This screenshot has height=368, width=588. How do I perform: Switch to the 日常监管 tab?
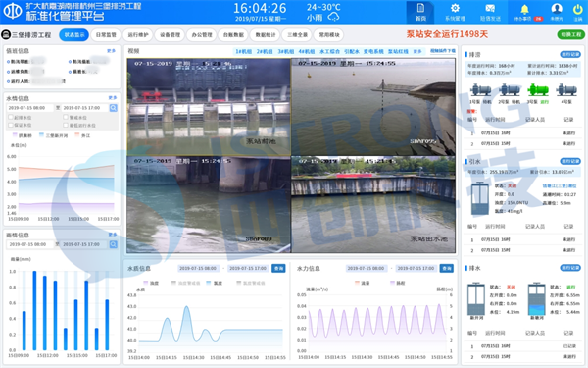click(106, 35)
